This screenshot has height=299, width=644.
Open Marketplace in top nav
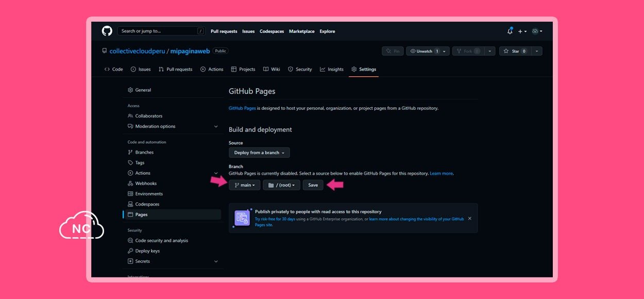coord(301,31)
